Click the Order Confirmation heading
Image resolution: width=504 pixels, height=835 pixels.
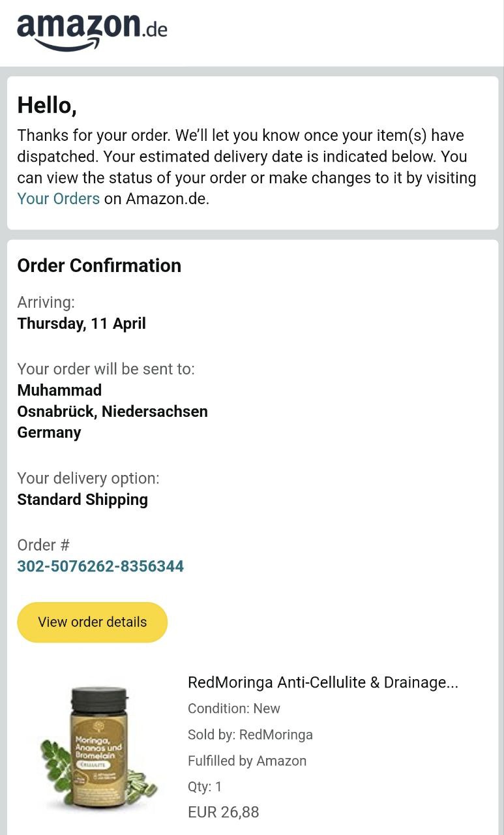pos(99,266)
